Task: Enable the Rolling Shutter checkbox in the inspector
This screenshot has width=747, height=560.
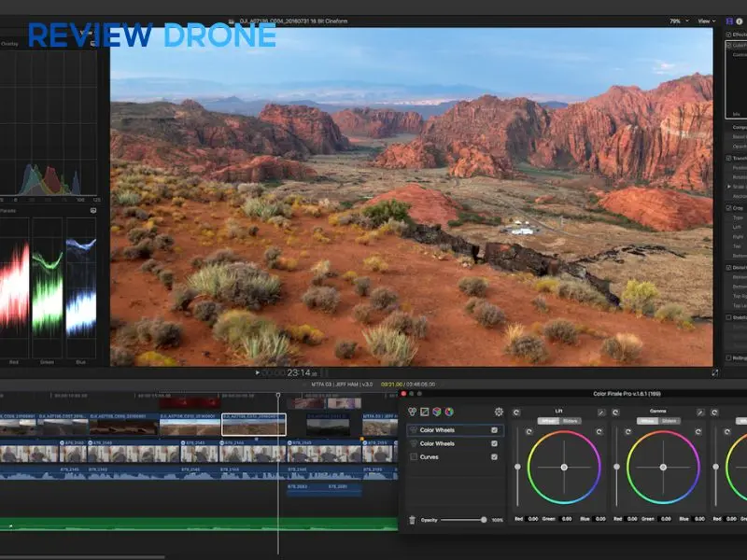Action: pyautogui.click(x=728, y=357)
